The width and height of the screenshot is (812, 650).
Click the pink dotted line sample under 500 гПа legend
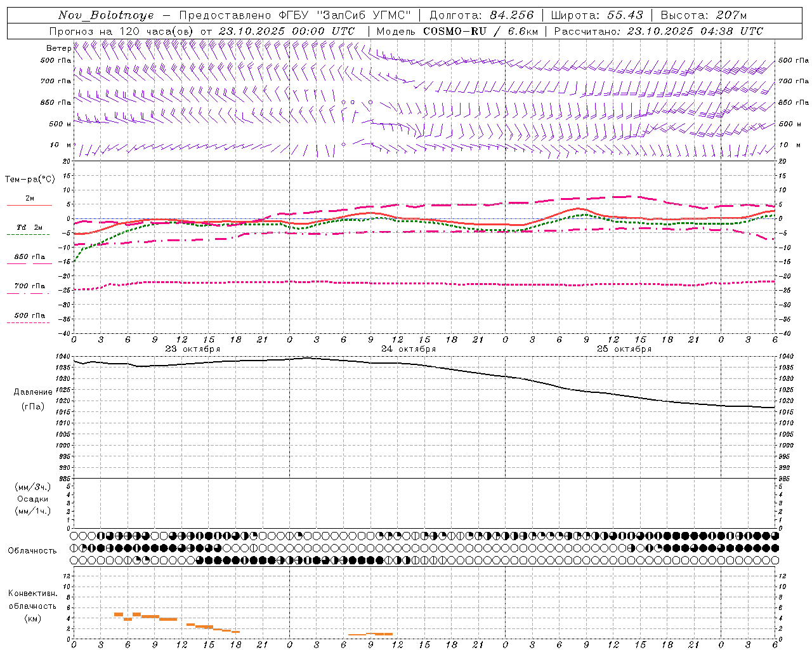coord(28,322)
